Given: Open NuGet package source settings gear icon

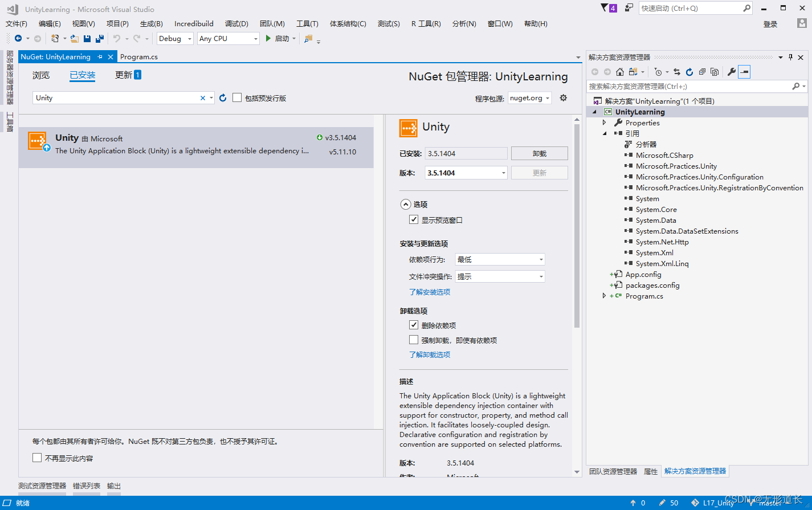Looking at the screenshot, I should click(563, 97).
